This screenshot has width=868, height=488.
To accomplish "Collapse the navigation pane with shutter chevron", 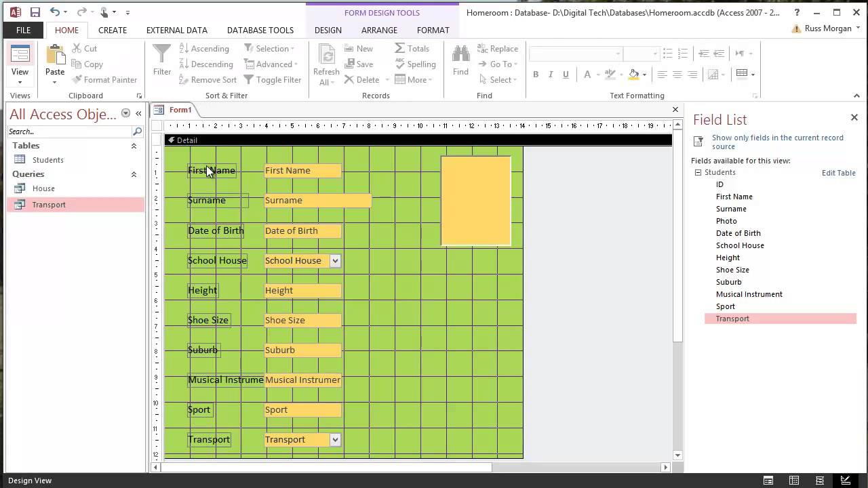I will click(138, 113).
